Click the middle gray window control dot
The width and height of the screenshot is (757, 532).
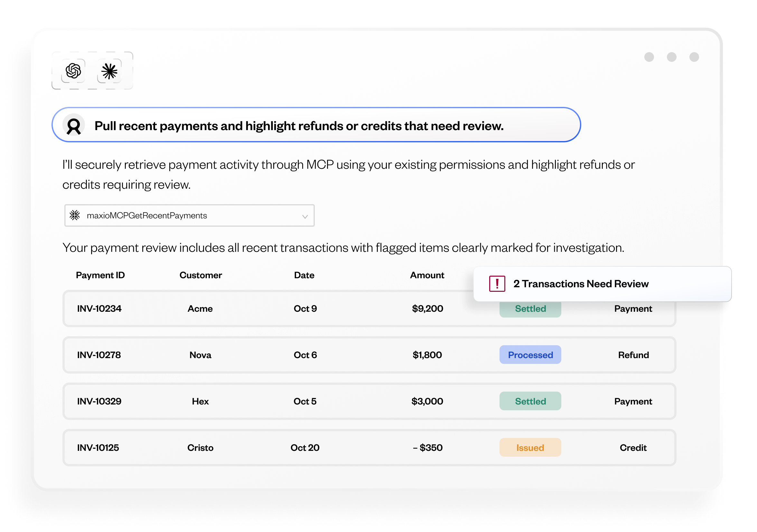(x=671, y=57)
